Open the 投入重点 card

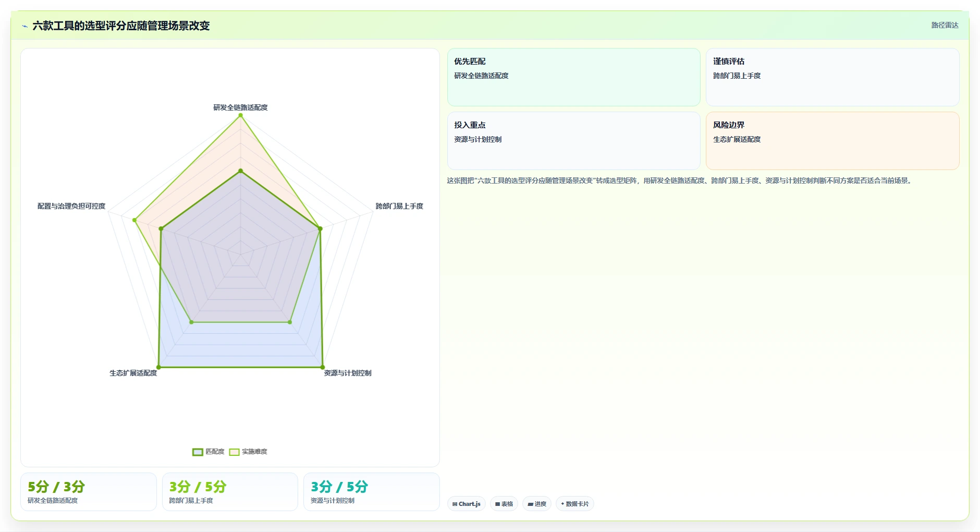(573, 141)
